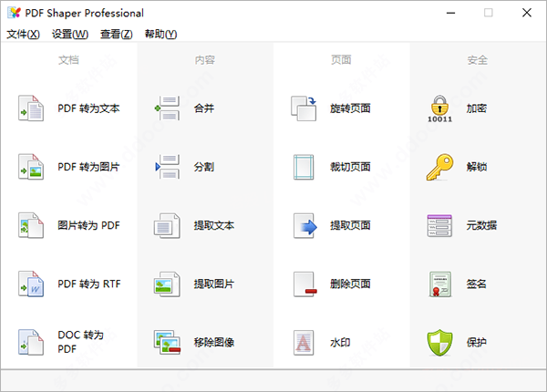Image resolution: width=547 pixels, height=392 pixels.
Task: Click the 分割 split icon
Action: pos(168,167)
